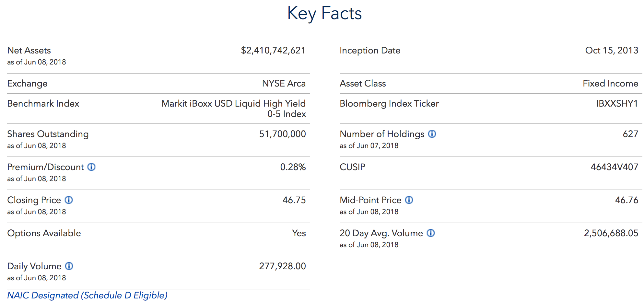This screenshot has width=644, height=302.
Task: Show the Number of Holdings info icon
Action: 432,134
